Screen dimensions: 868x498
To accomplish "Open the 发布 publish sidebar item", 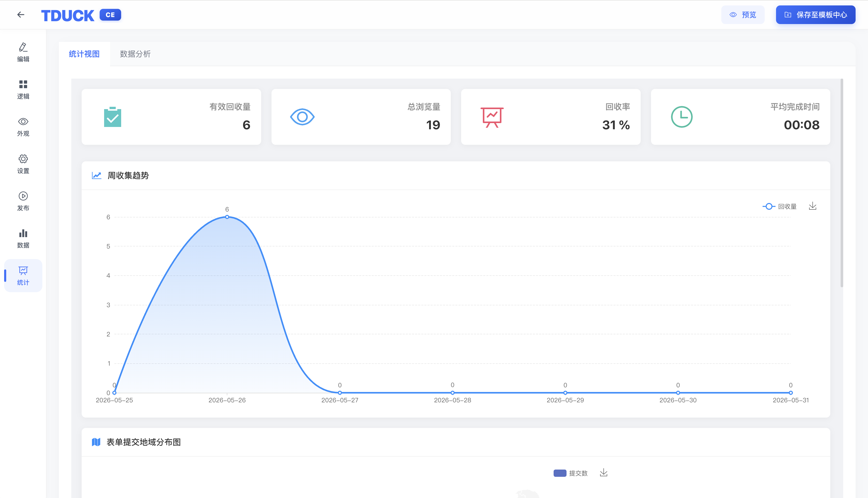I will 23,201.
